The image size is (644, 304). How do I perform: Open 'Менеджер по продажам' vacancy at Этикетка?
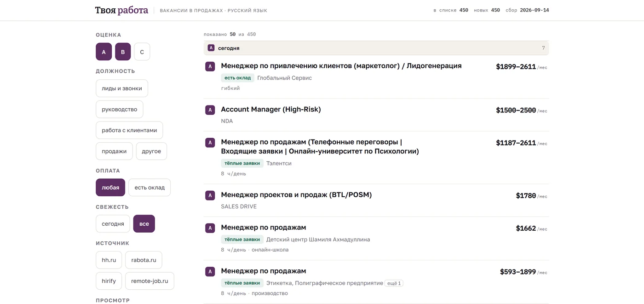tap(264, 271)
